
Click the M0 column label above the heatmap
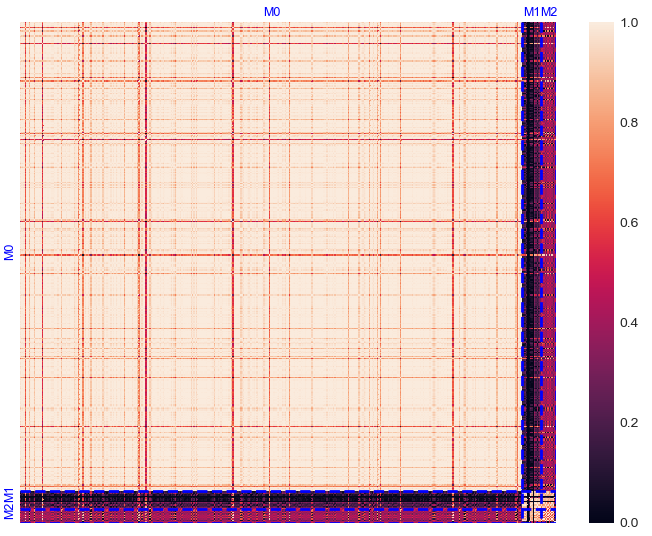[272, 12]
